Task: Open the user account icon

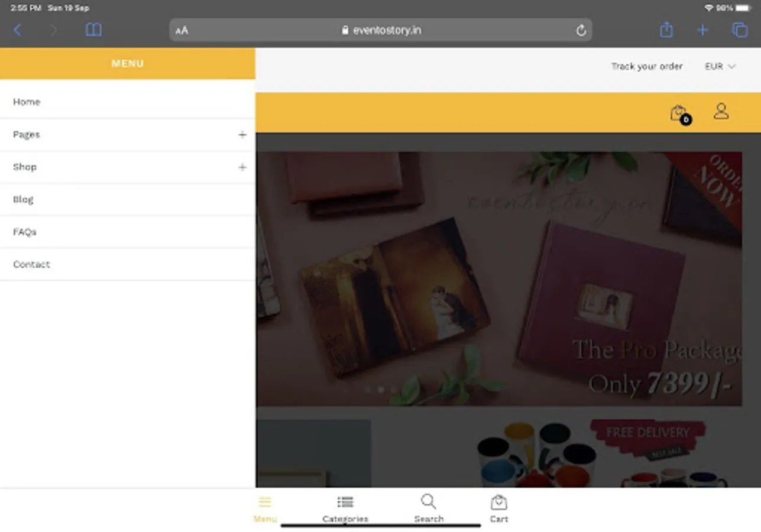Action: pos(721,110)
